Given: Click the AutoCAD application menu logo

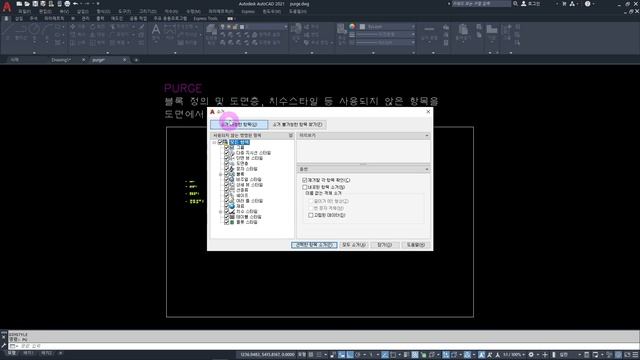Looking at the screenshot, I should coord(7,6).
